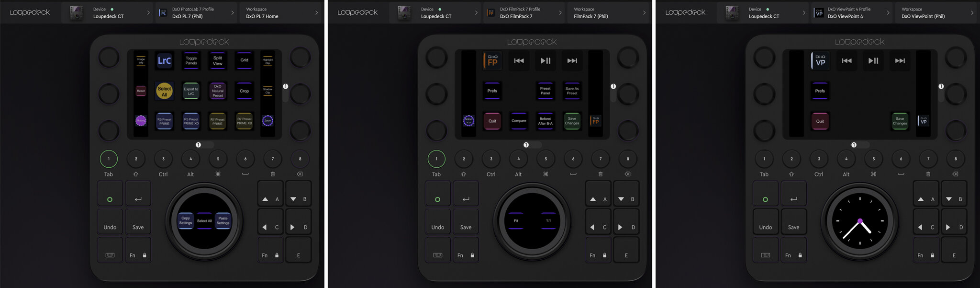Click the Zoom dial icon
Screen dimensions: 980x288
[x=267, y=121]
